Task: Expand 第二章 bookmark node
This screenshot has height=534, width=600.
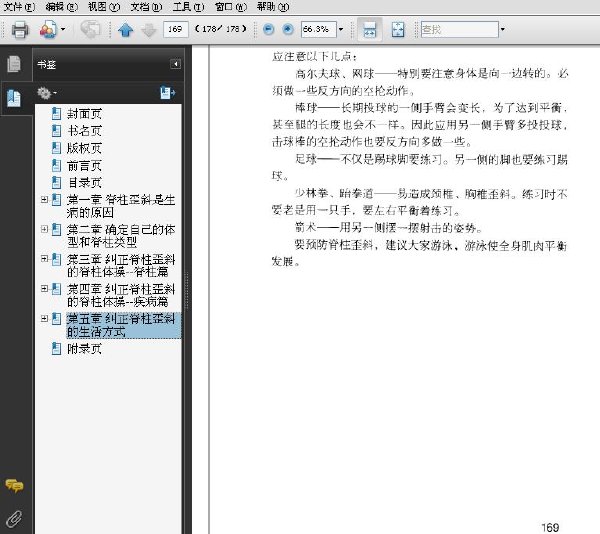Action: (44, 229)
